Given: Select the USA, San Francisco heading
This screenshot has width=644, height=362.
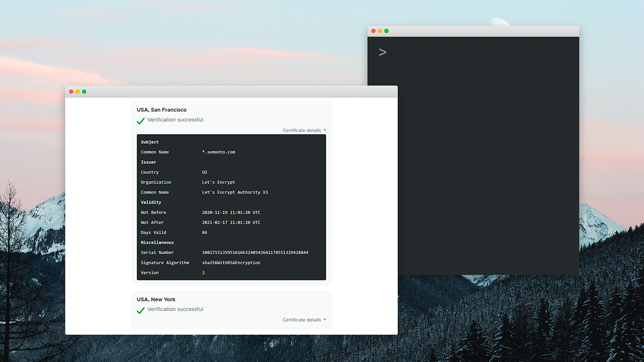Looking at the screenshot, I should click(162, 110).
